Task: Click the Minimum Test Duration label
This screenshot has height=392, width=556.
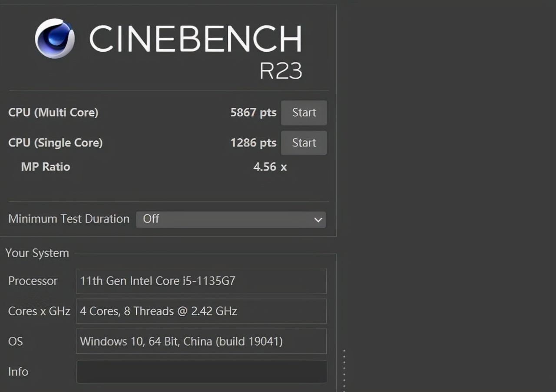Action: [69, 219]
